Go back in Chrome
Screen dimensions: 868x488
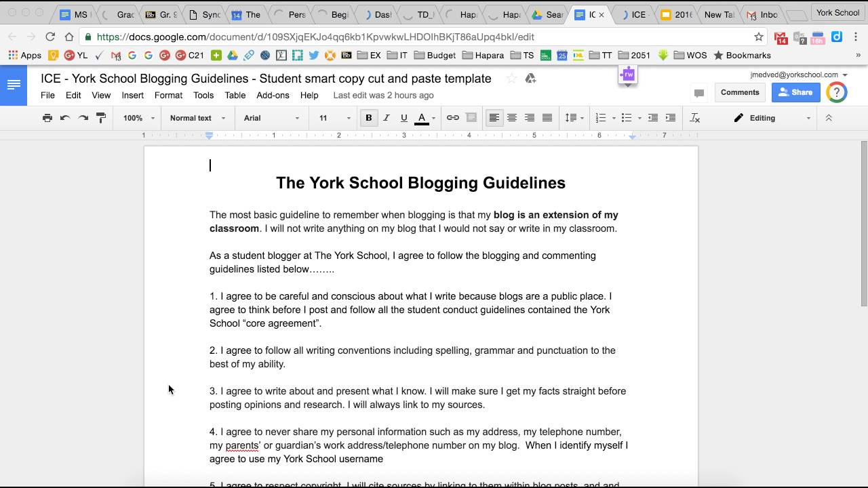click(14, 37)
